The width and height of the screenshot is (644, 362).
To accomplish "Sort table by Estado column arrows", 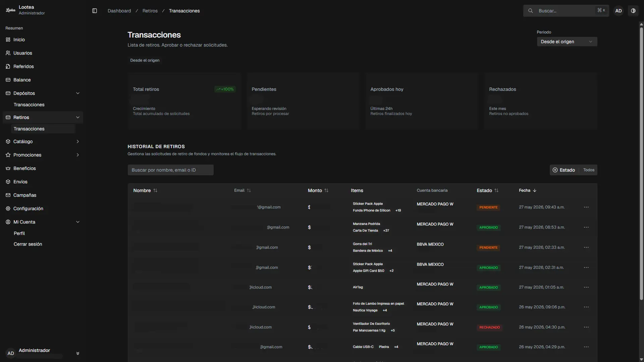I will (x=496, y=190).
